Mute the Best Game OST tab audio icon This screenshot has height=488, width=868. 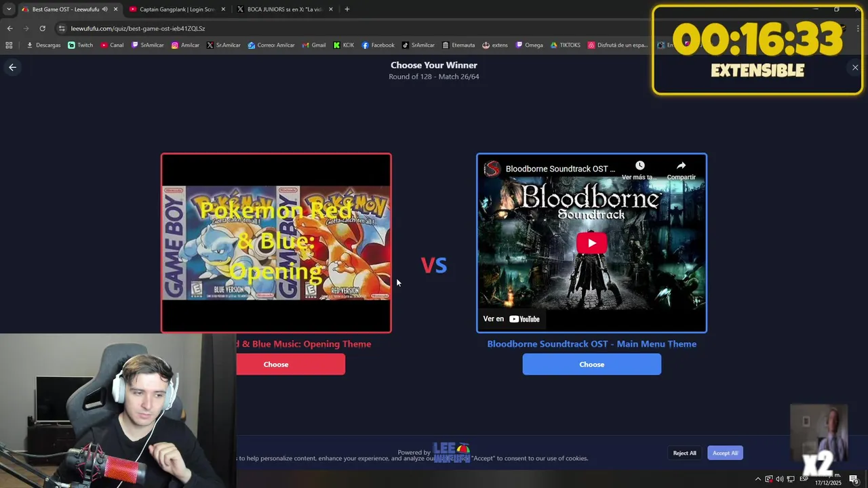pyautogui.click(x=104, y=9)
